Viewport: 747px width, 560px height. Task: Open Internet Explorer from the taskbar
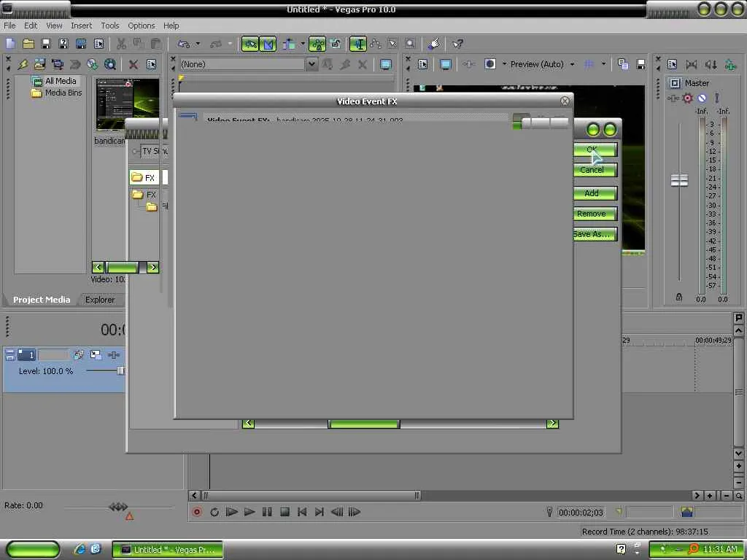tap(80, 549)
